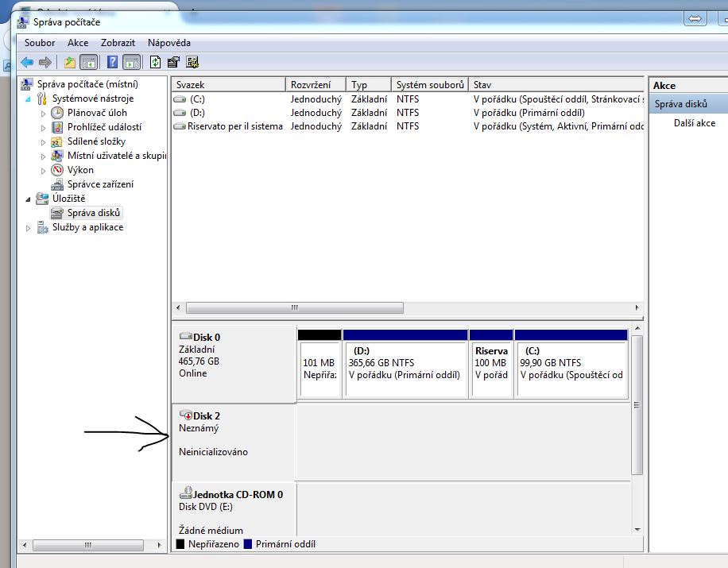The height and width of the screenshot is (568, 728).
Task: Select the (C:) 99,90 GB NTFS partition block
Action: coord(571,369)
